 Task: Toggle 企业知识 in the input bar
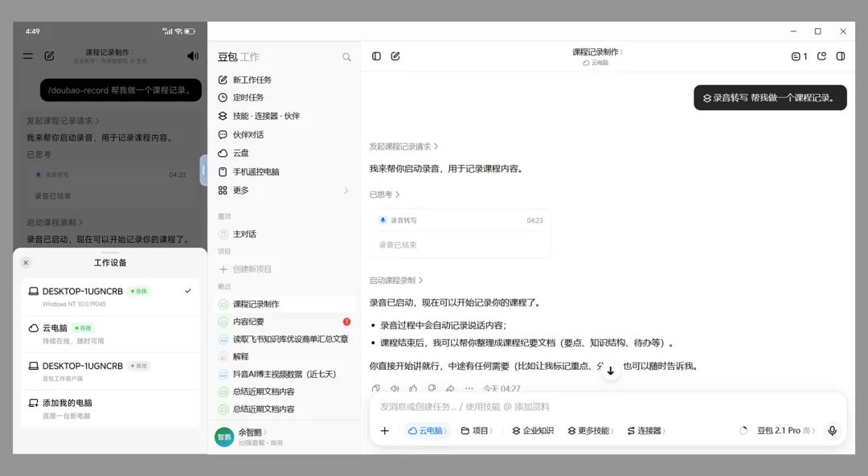533,430
